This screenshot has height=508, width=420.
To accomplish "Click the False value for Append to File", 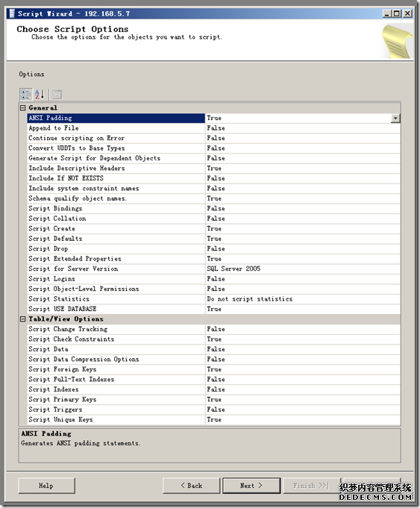I will (x=216, y=128).
